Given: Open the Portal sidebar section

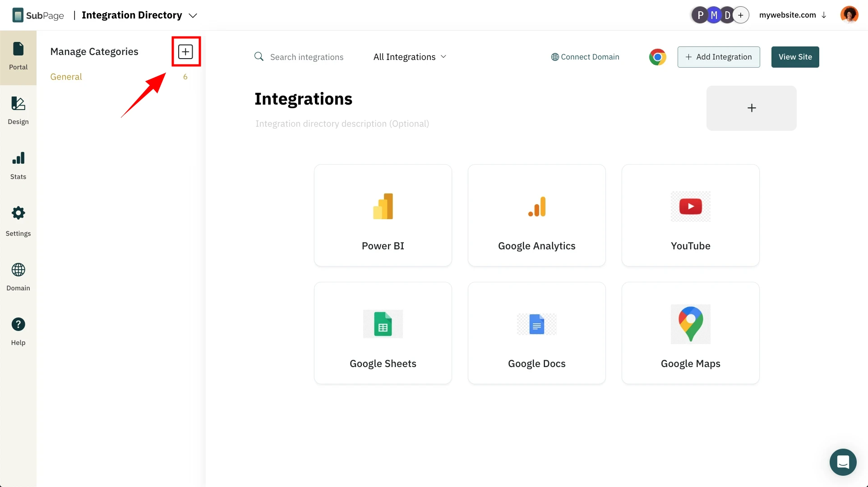Looking at the screenshot, I should click(18, 58).
